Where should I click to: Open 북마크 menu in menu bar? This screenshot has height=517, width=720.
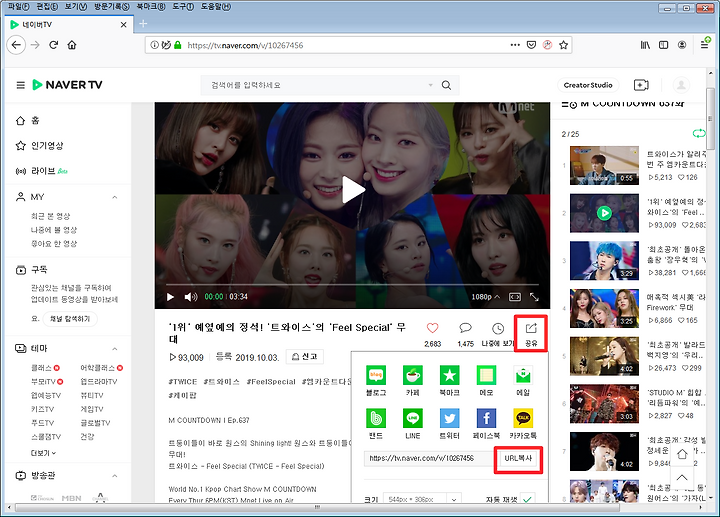151,6
